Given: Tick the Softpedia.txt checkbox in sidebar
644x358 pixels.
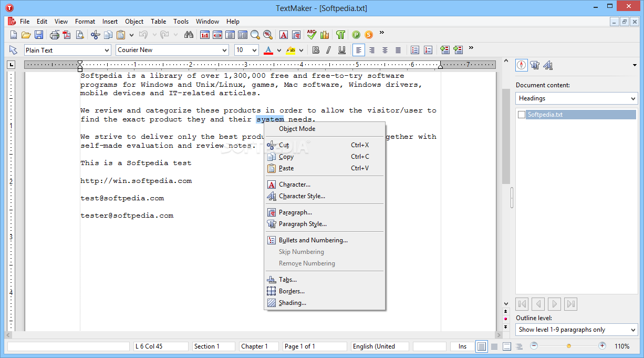Looking at the screenshot, I should click(522, 115).
